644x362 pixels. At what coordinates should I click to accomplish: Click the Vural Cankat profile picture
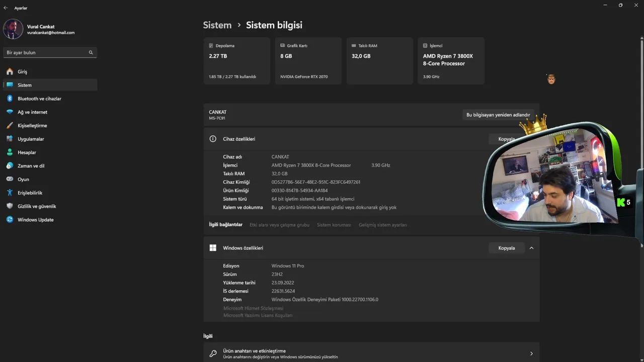13,29
